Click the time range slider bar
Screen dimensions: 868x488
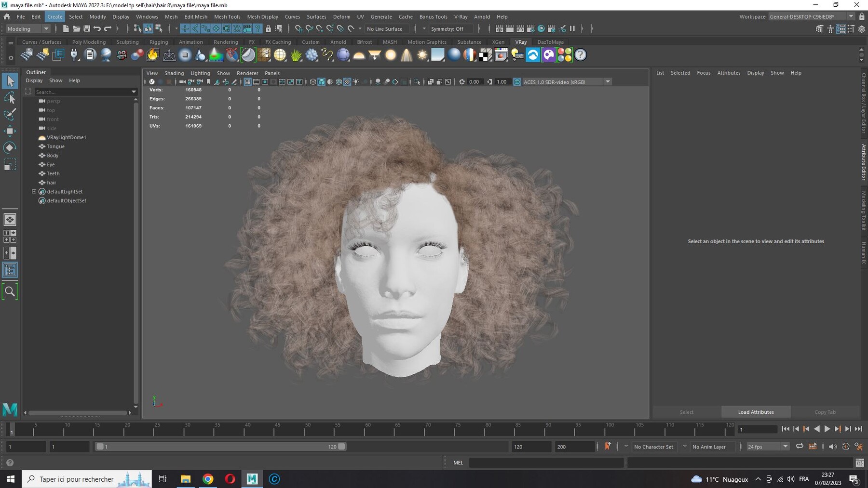click(221, 447)
